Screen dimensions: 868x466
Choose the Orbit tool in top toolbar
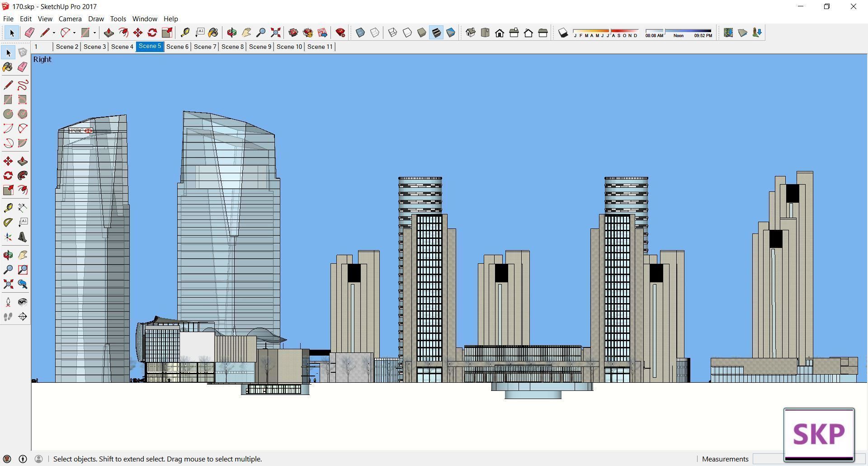click(x=232, y=33)
